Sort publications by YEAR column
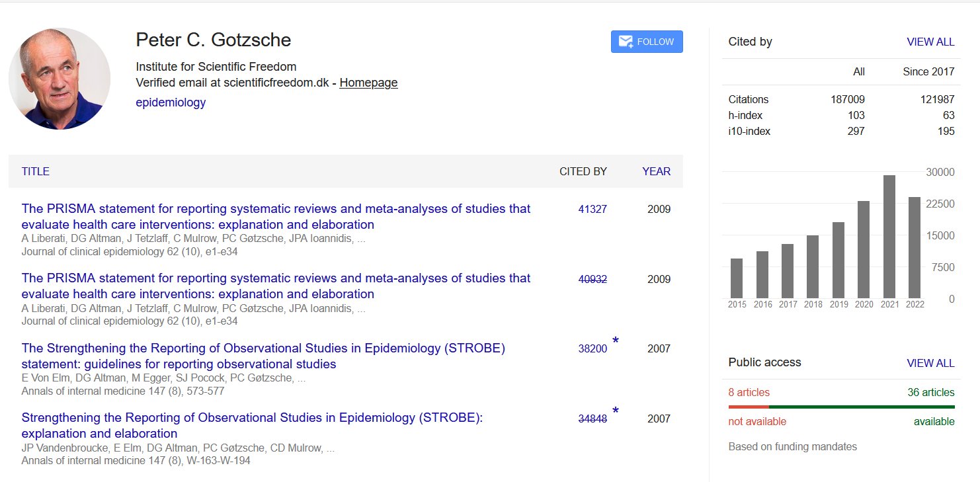This screenshot has width=980, height=482. [x=656, y=171]
